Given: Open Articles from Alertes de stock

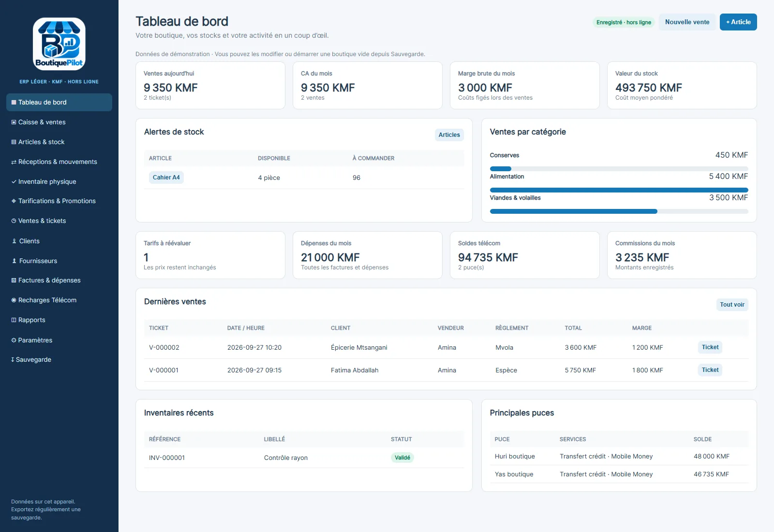Looking at the screenshot, I should pos(449,135).
